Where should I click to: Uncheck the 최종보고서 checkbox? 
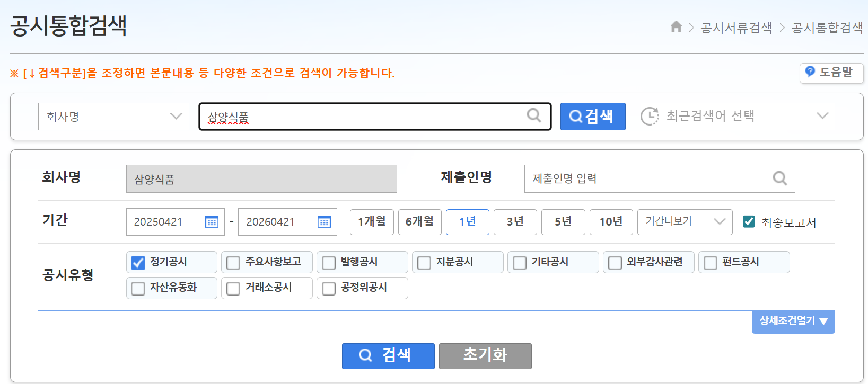(749, 221)
